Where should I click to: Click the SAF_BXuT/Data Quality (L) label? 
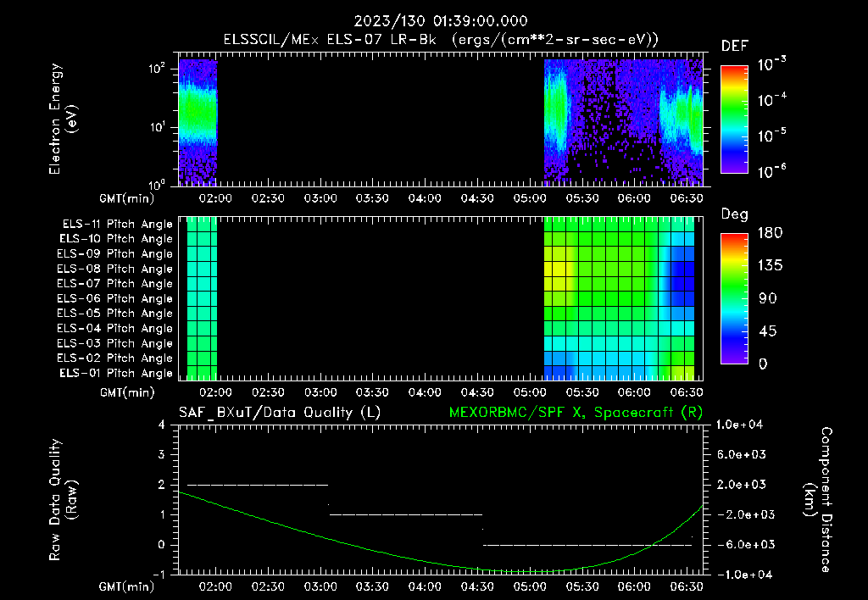click(280, 413)
